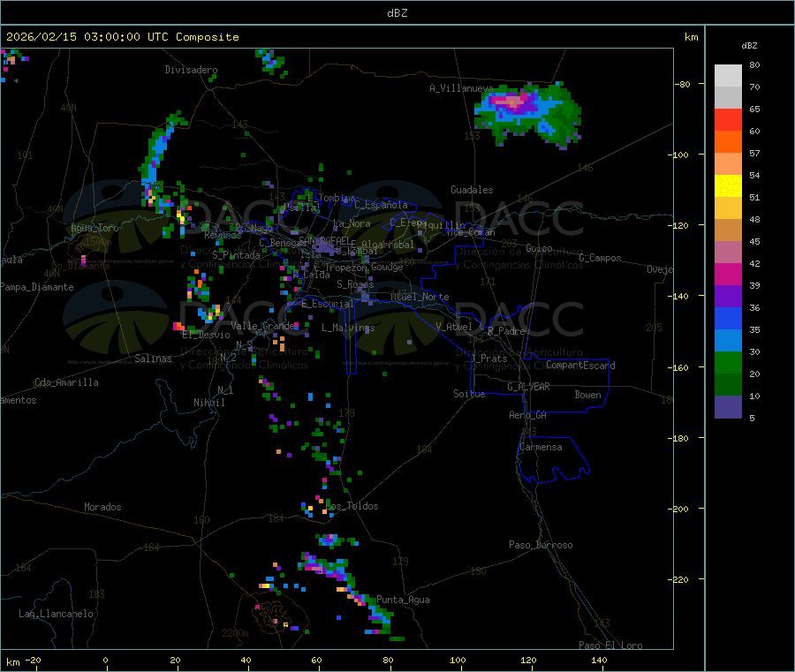Click the Nihuil location label
This screenshot has height=672, width=795.
pos(208,403)
